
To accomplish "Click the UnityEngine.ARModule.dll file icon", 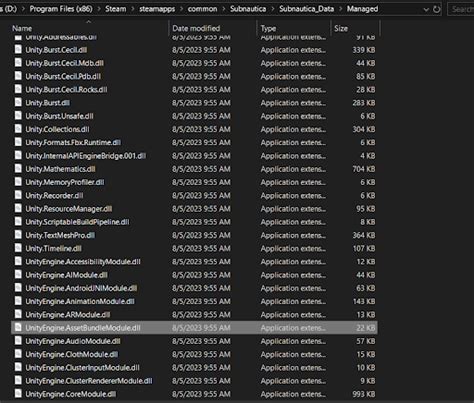I will [18, 314].
